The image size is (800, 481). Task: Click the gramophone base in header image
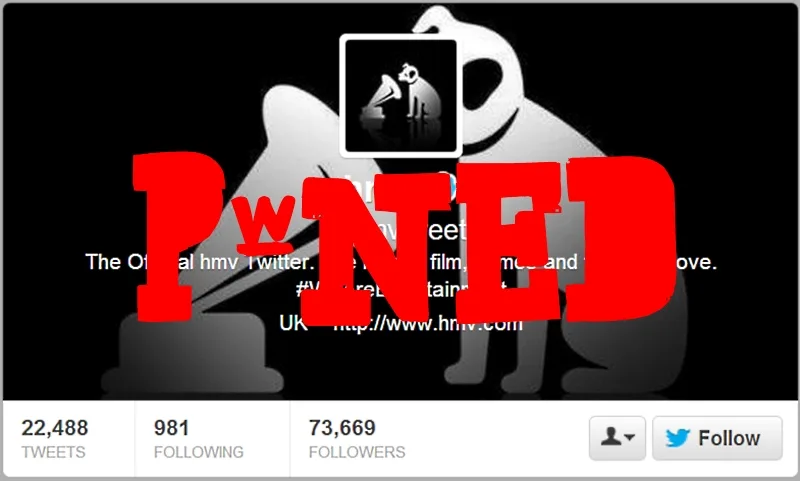[x=193, y=355]
